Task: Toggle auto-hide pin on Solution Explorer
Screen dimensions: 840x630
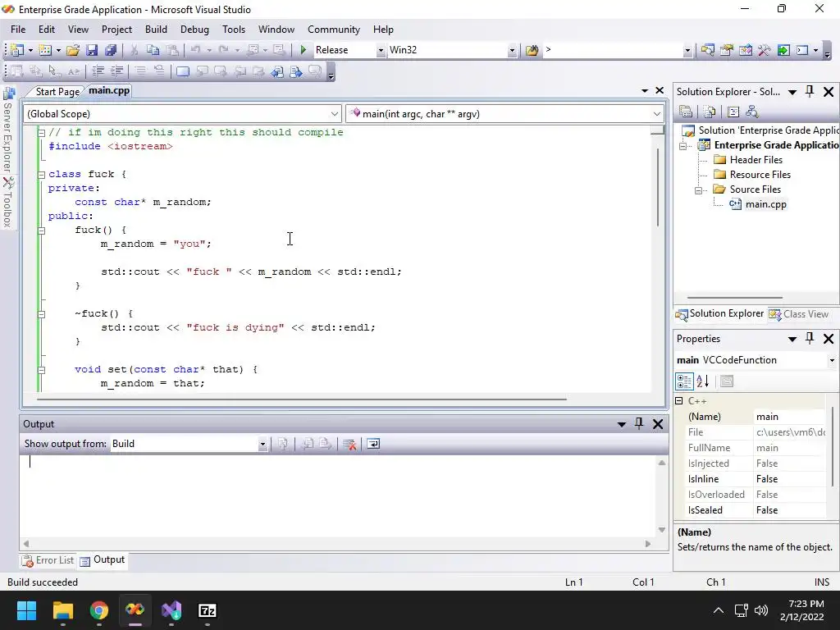Action: 810,91
